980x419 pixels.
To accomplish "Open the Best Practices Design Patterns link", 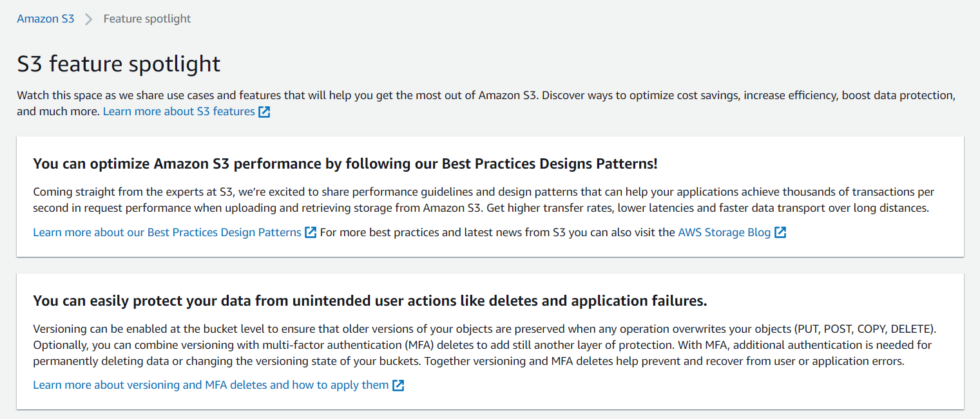I will pyautogui.click(x=167, y=232).
